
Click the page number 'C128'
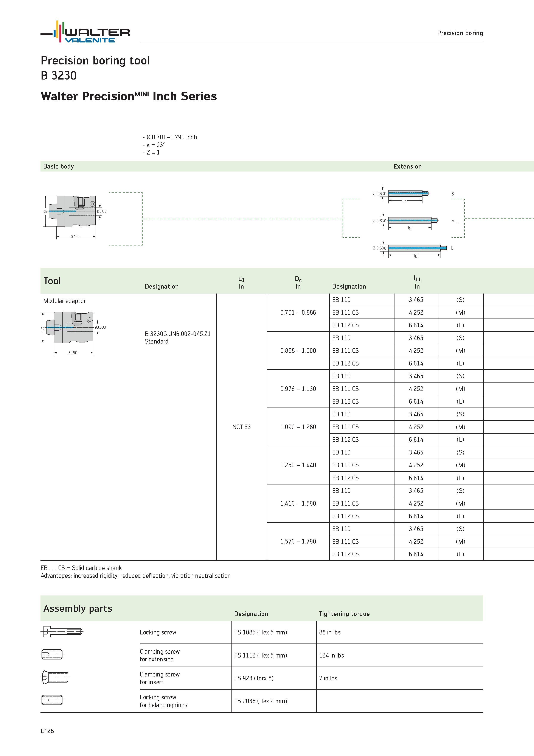[x=47, y=731]
